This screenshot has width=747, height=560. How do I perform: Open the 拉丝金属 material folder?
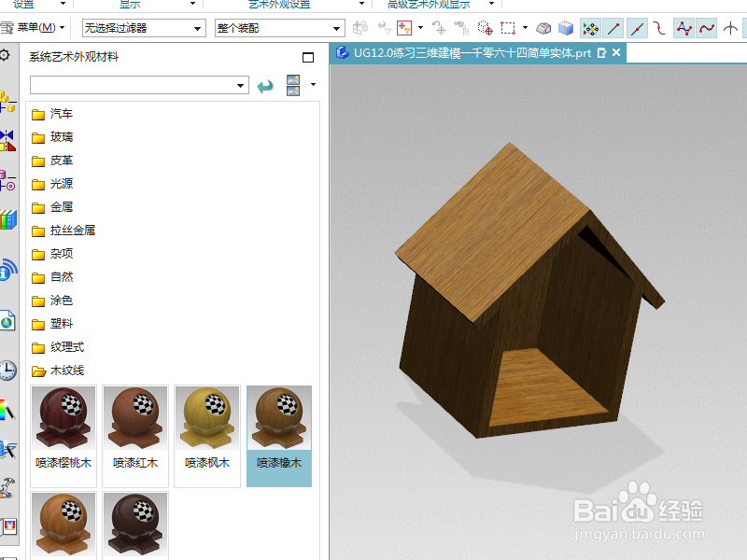63,231
